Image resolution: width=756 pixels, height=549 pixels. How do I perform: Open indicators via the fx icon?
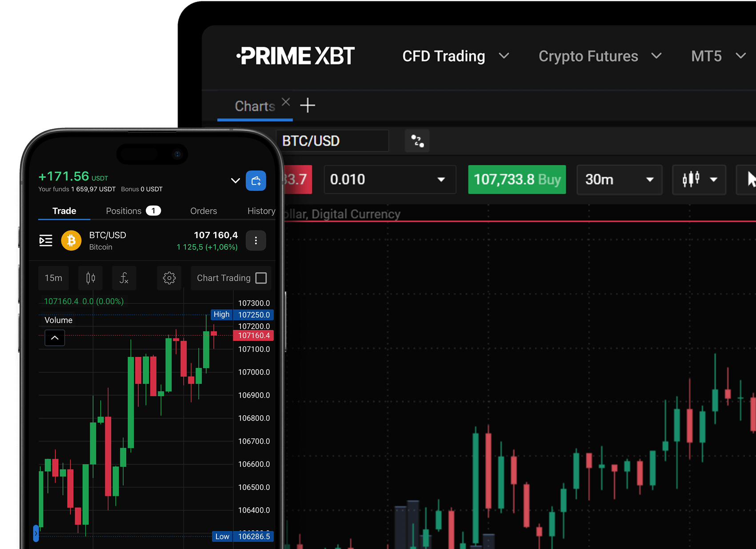tap(124, 278)
